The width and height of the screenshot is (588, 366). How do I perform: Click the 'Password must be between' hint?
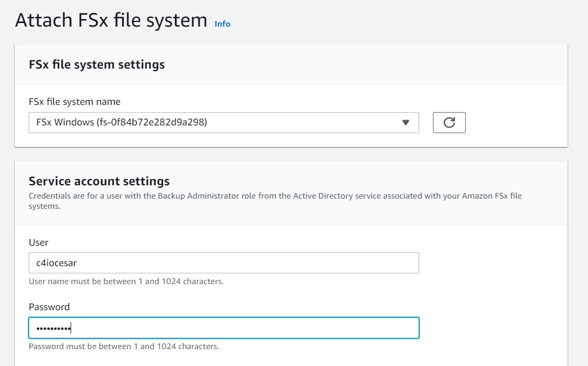124,346
